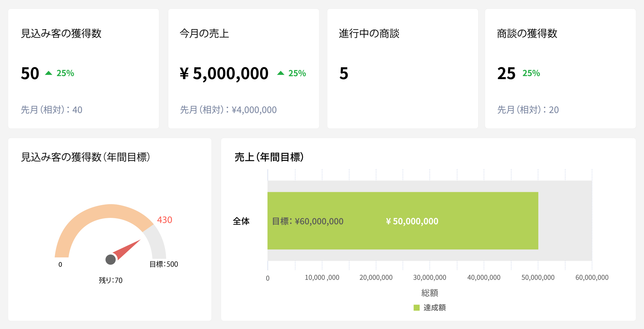Click the 全体 category axis label
This screenshot has height=329, width=644.
(x=241, y=221)
